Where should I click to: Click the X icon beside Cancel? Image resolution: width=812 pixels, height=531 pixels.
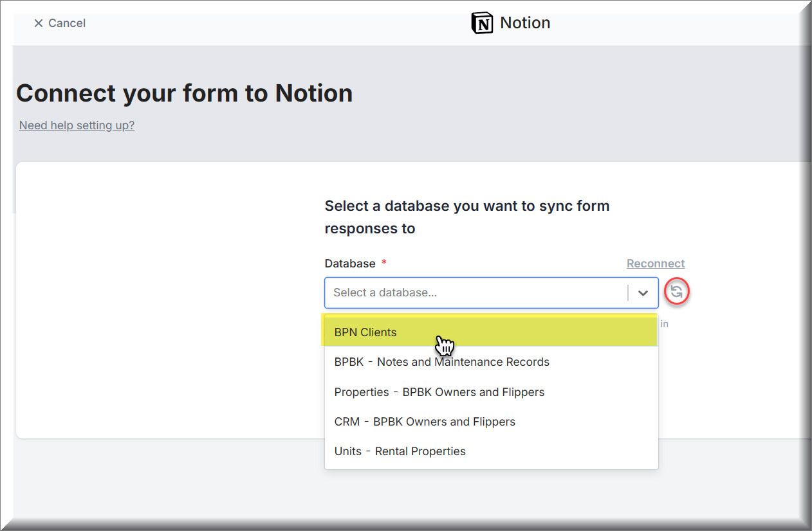[x=38, y=23]
